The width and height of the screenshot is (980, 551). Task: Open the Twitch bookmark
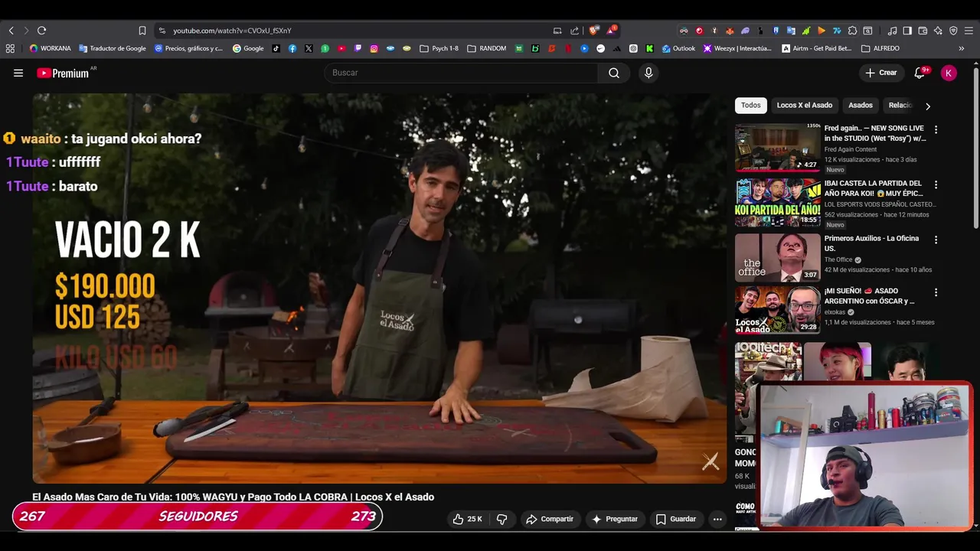[358, 48]
